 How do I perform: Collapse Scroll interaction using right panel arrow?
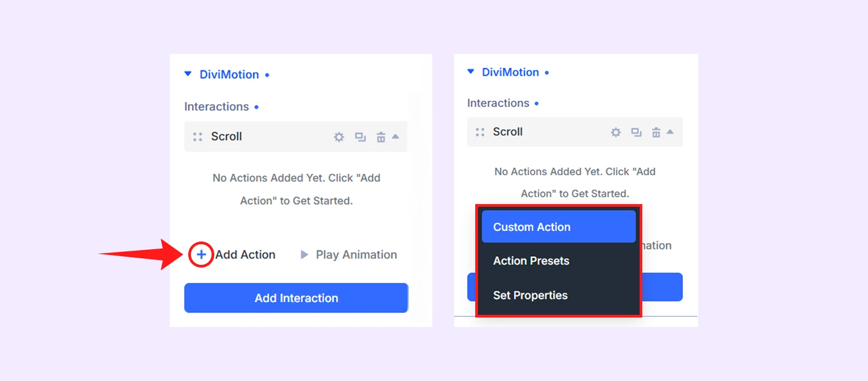670,132
